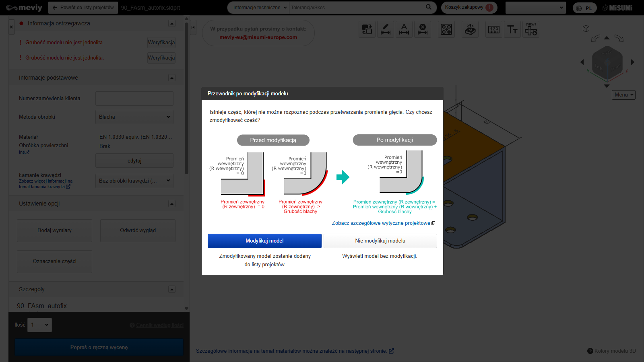This screenshot has height=362, width=644.
Task: Collapse the Informacja ostrzegawcza section
Action: point(172,24)
